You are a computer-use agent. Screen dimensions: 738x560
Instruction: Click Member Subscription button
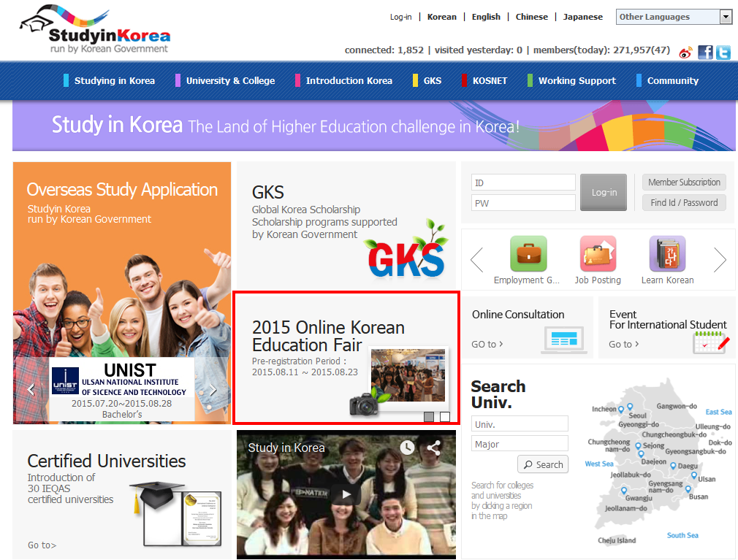pos(684,182)
